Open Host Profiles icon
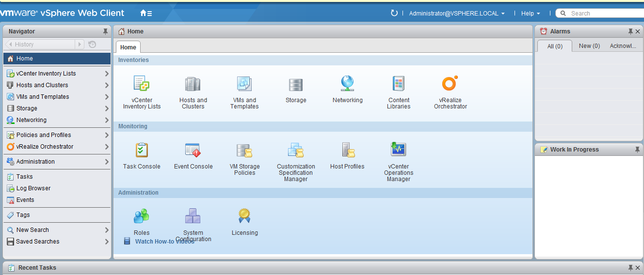 [x=348, y=150]
